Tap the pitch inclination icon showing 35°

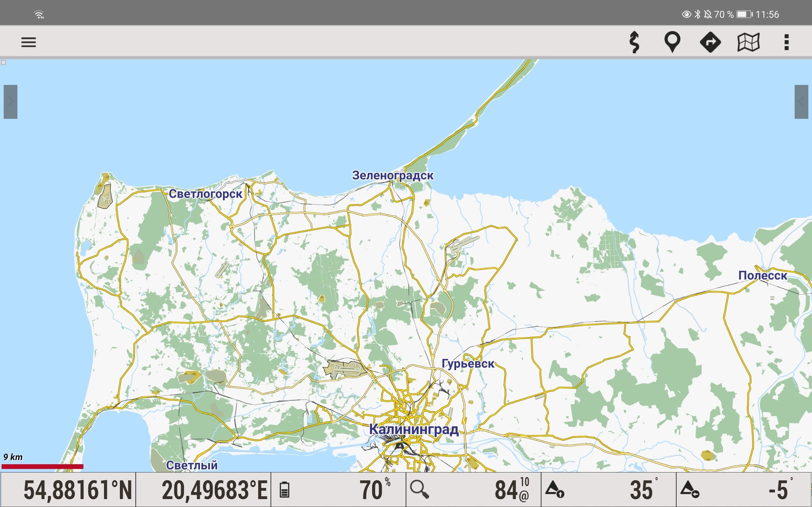[x=555, y=490]
